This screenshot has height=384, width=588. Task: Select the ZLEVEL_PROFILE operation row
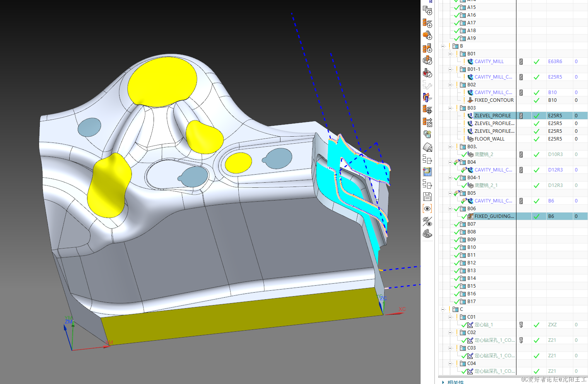pyautogui.click(x=492, y=116)
